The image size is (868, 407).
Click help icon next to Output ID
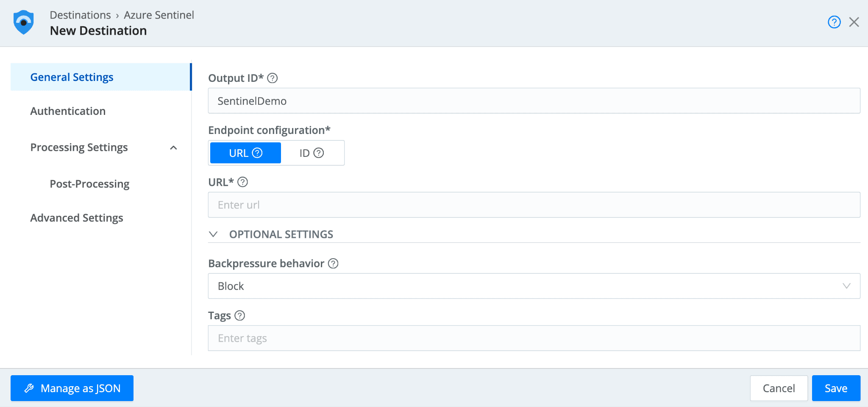(273, 78)
